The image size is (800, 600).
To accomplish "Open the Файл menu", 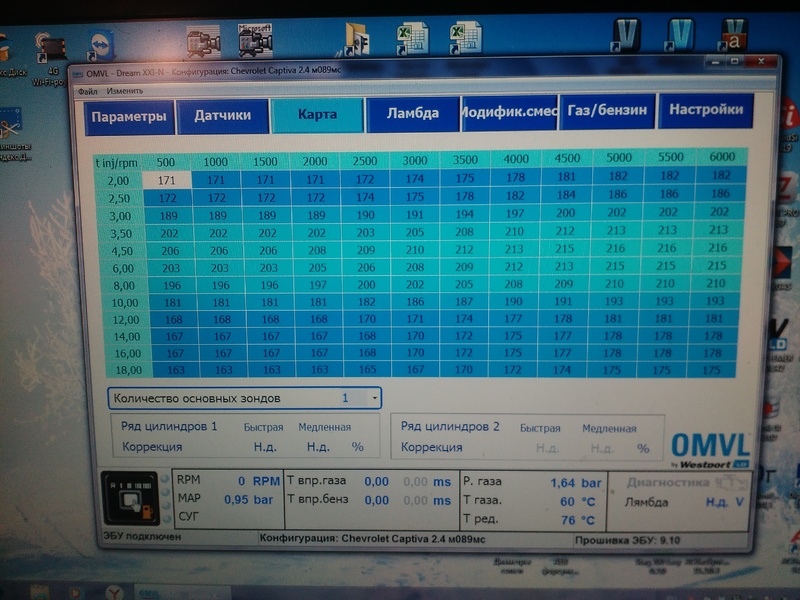I will [x=87, y=91].
